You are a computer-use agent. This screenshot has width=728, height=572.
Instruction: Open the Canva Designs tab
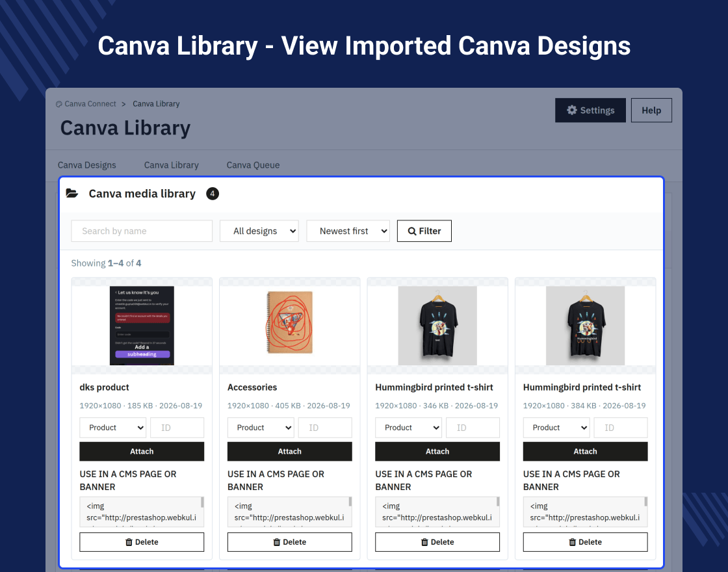click(87, 165)
